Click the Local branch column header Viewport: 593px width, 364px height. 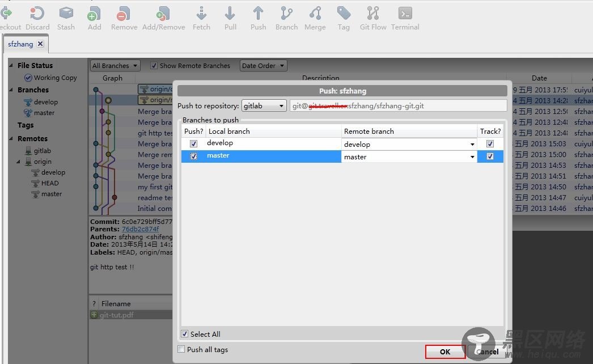(x=273, y=132)
